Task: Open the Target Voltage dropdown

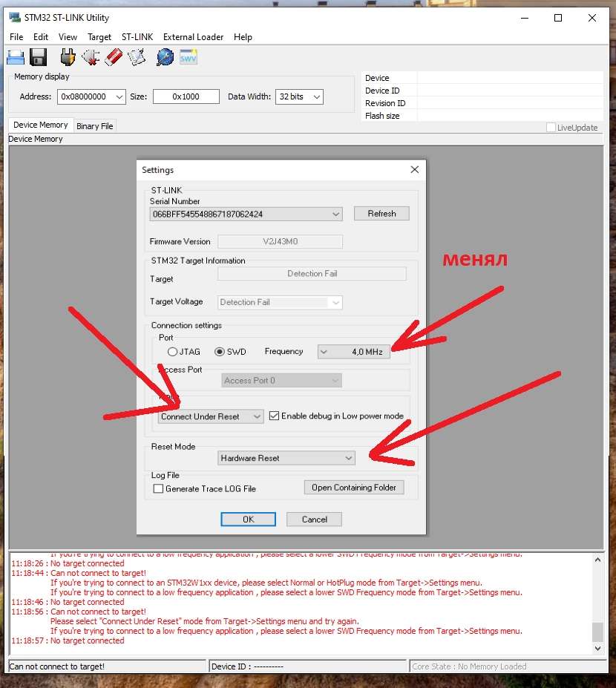Action: coord(280,302)
